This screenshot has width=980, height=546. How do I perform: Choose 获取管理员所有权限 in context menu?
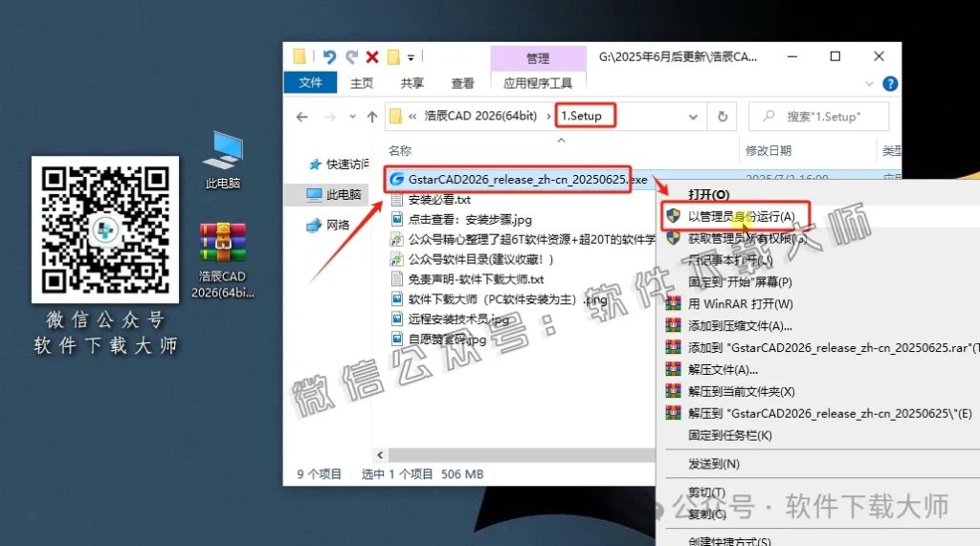746,239
